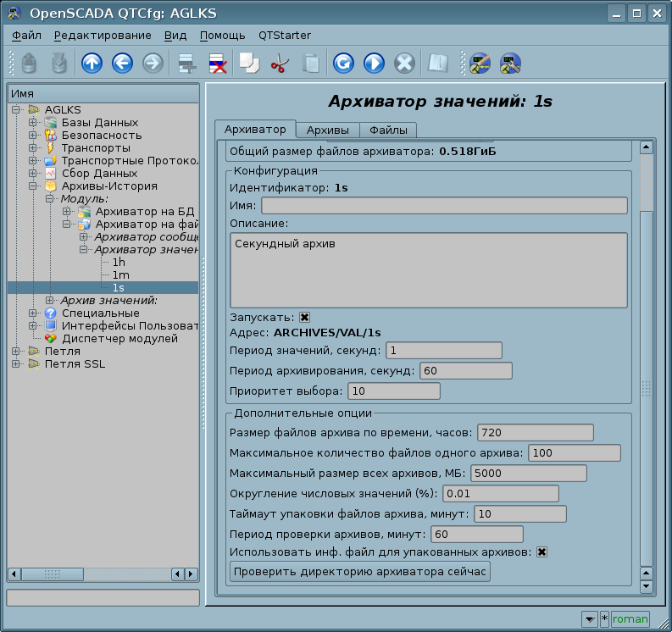Click the Back arrow toolbar icon
This screenshot has height=632, width=672.
coord(121,63)
